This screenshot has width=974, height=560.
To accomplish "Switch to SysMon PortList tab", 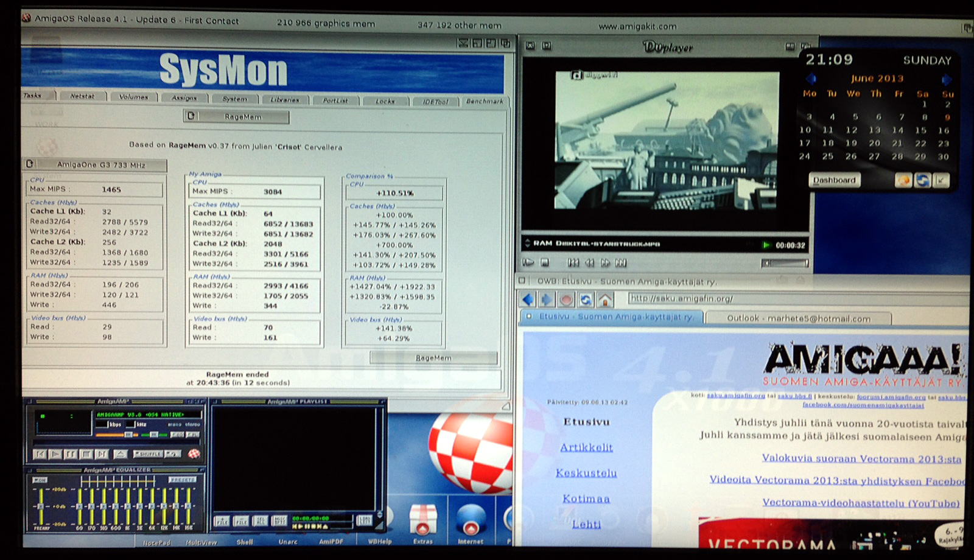I will [x=335, y=100].
